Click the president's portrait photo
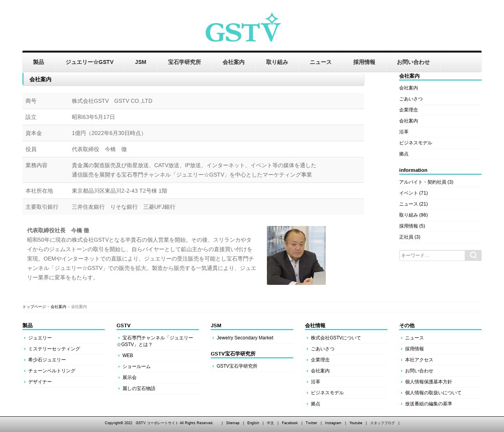 click(296, 255)
